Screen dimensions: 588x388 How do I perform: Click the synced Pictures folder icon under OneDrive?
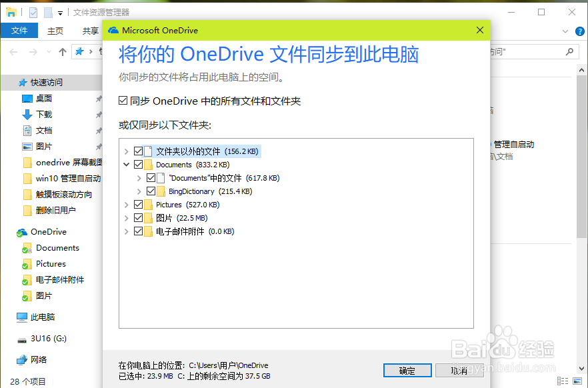pyautogui.click(x=27, y=264)
